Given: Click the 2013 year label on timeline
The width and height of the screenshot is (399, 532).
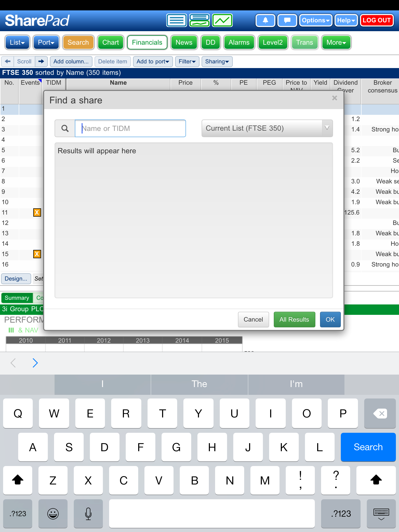Looking at the screenshot, I should click(x=143, y=340).
